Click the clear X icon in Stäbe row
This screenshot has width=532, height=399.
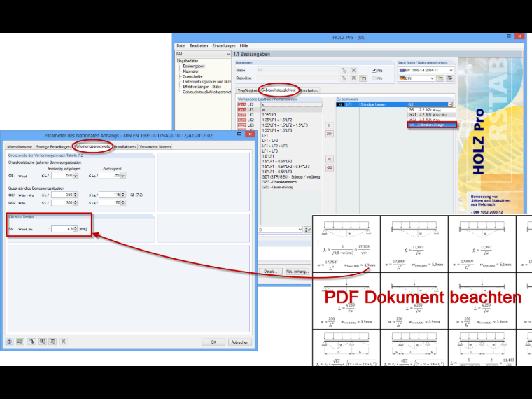pyautogui.click(x=353, y=70)
